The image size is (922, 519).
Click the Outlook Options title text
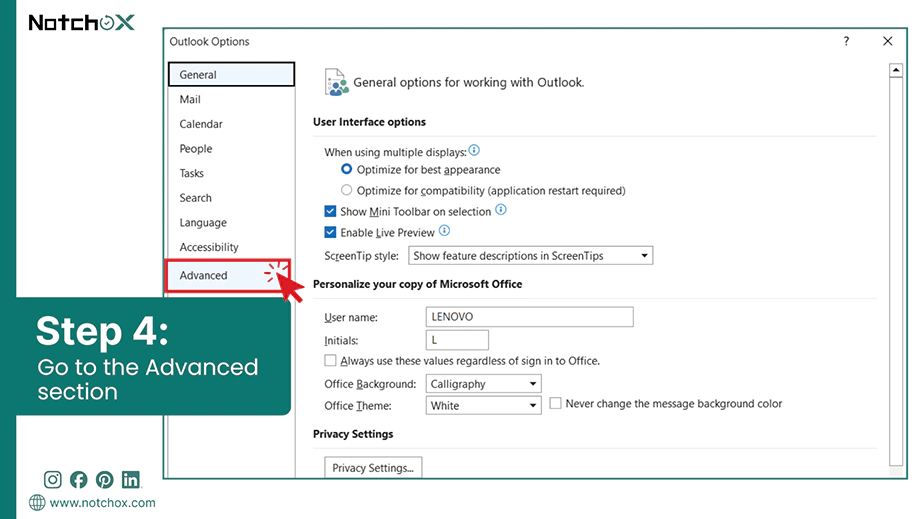209,41
